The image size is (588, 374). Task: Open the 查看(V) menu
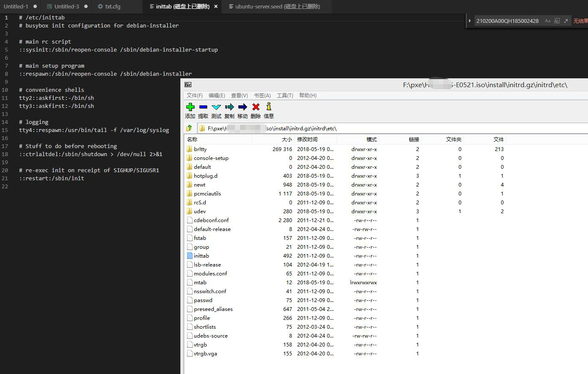[239, 96]
